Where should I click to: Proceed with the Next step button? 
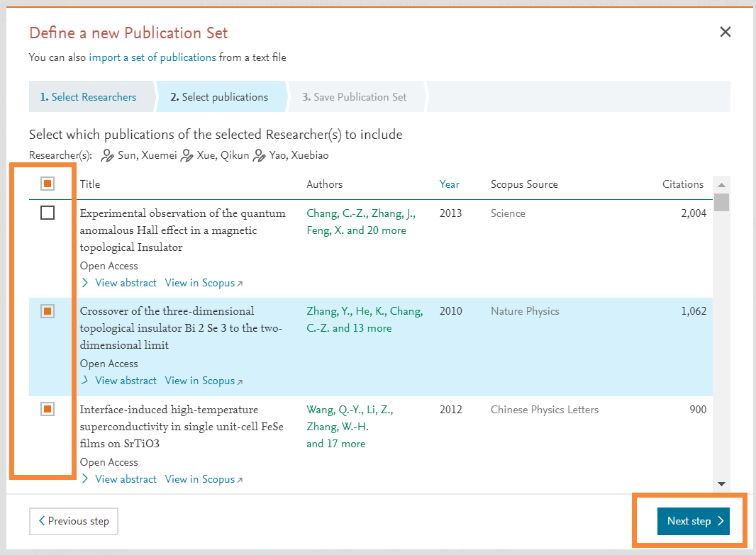click(x=693, y=521)
